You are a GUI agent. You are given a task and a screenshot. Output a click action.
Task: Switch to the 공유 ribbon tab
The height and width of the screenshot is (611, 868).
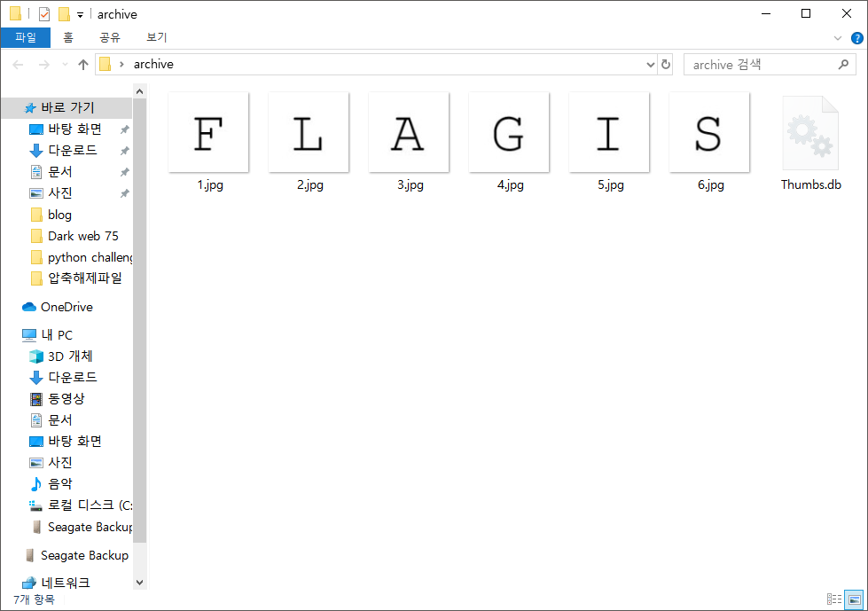110,37
